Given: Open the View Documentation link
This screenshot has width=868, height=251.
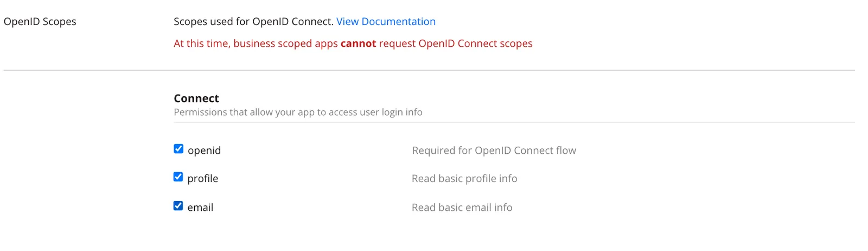Looking at the screenshot, I should (386, 22).
